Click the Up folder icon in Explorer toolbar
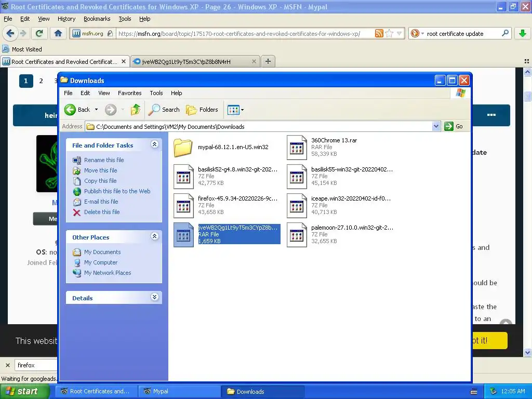The width and height of the screenshot is (532, 399). [x=136, y=110]
